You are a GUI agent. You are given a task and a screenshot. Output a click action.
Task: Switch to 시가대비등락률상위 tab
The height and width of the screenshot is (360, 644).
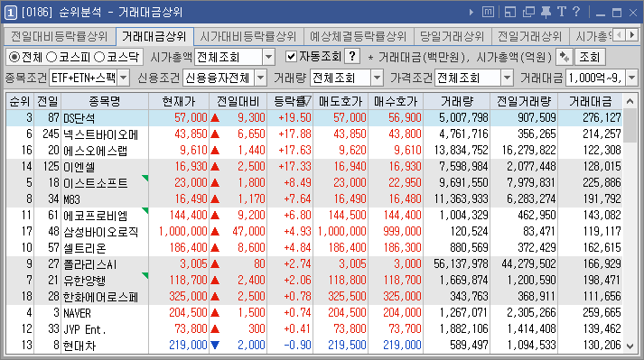click(x=248, y=36)
